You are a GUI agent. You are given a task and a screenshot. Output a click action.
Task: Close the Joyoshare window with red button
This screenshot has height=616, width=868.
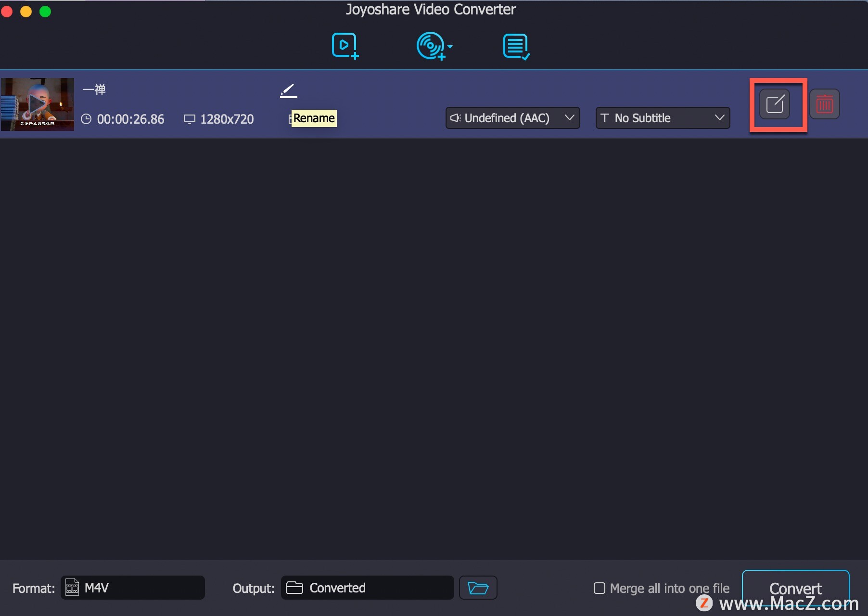pyautogui.click(x=7, y=12)
